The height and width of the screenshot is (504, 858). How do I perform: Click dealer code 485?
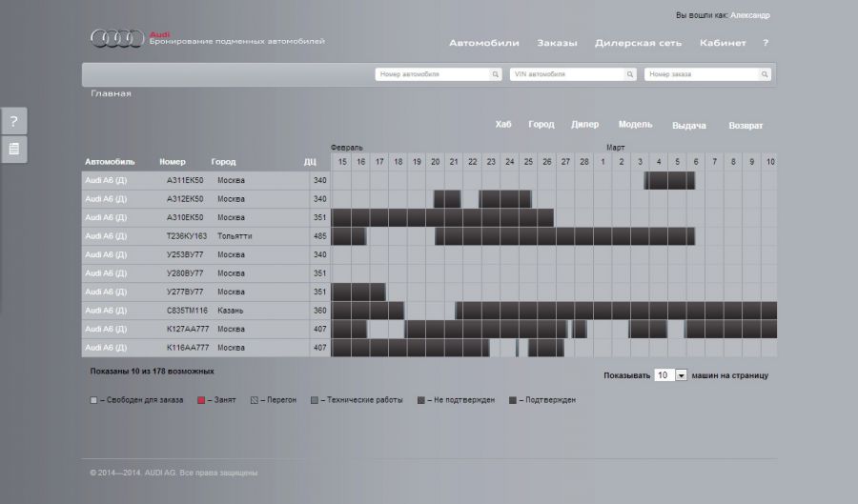point(320,236)
